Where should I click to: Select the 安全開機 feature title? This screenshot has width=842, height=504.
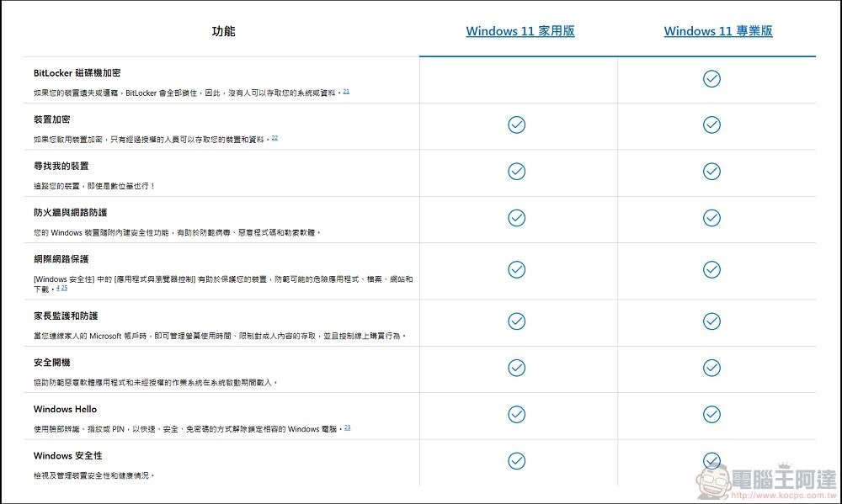pyautogui.click(x=52, y=363)
